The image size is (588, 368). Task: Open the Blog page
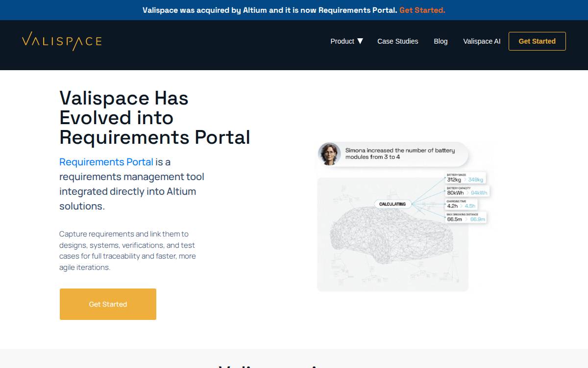[x=441, y=41]
